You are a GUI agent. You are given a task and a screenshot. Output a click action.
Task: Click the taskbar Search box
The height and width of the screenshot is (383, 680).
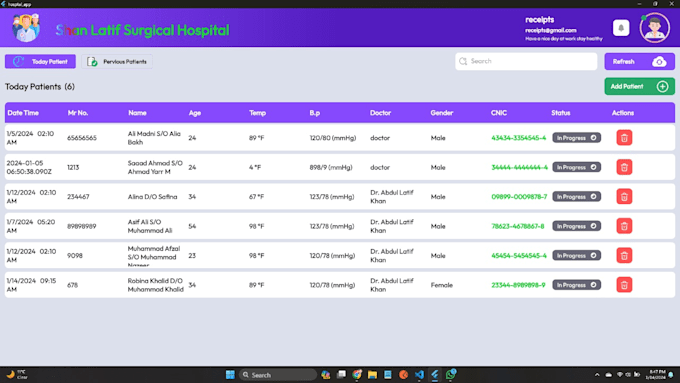coord(278,375)
